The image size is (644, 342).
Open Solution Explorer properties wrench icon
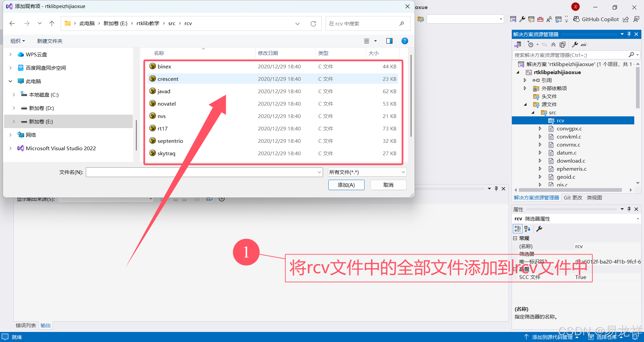pos(575,45)
